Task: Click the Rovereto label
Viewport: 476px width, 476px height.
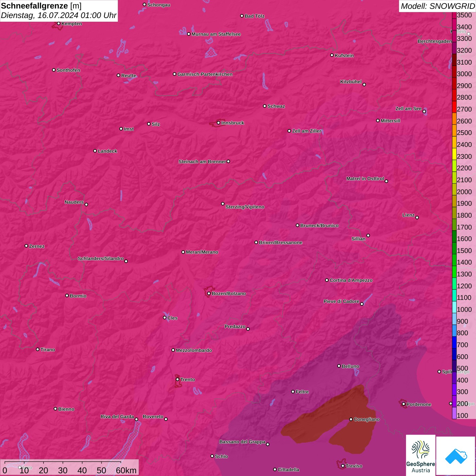Action: [x=153, y=417]
